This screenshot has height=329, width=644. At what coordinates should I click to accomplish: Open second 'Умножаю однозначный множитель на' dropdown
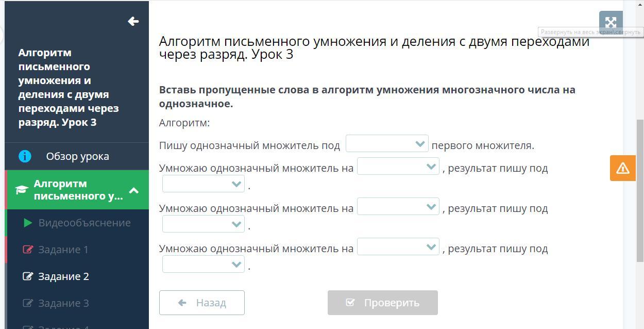pos(398,206)
